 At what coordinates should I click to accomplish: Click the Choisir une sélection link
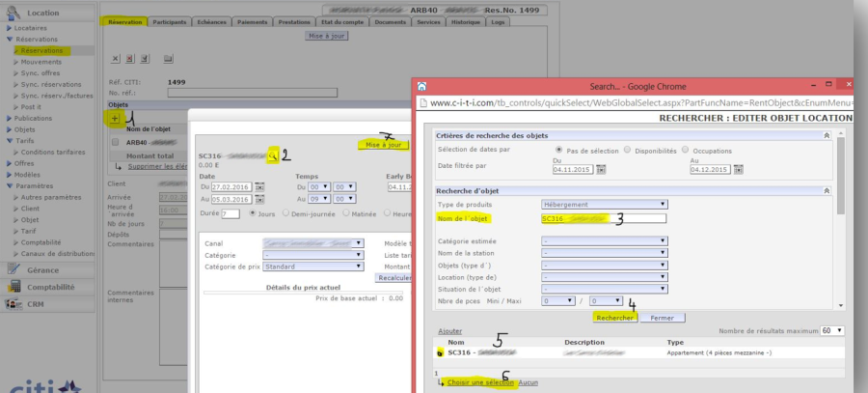479,382
